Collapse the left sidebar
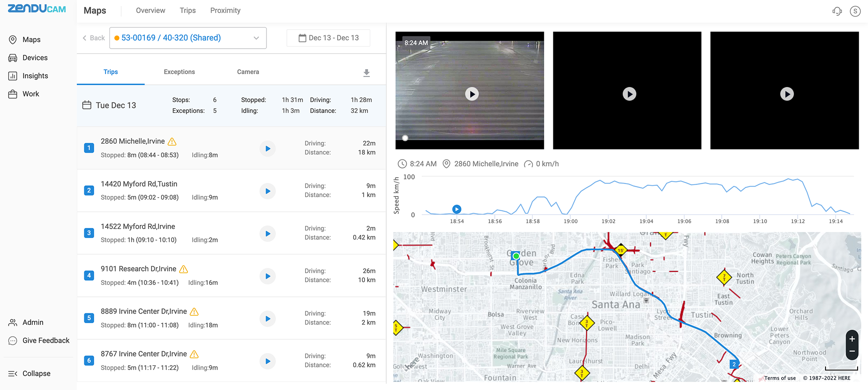This screenshot has height=390, width=868. [30, 373]
